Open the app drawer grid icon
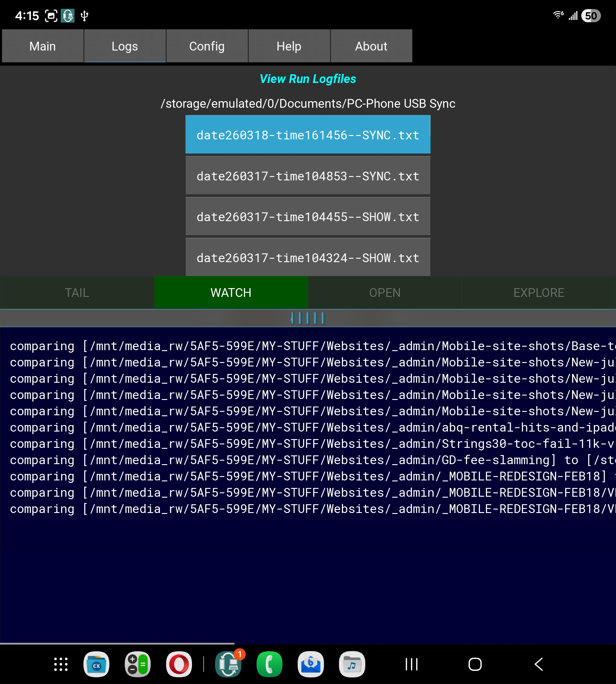 click(x=61, y=664)
